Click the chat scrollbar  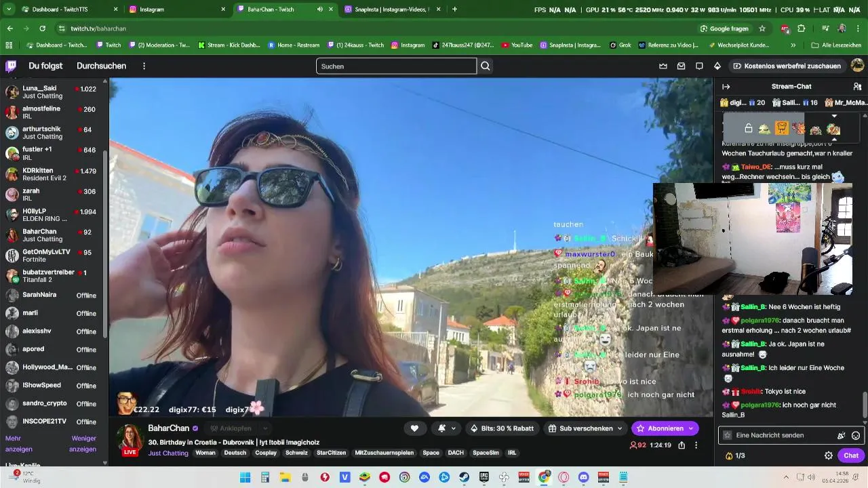(864, 405)
